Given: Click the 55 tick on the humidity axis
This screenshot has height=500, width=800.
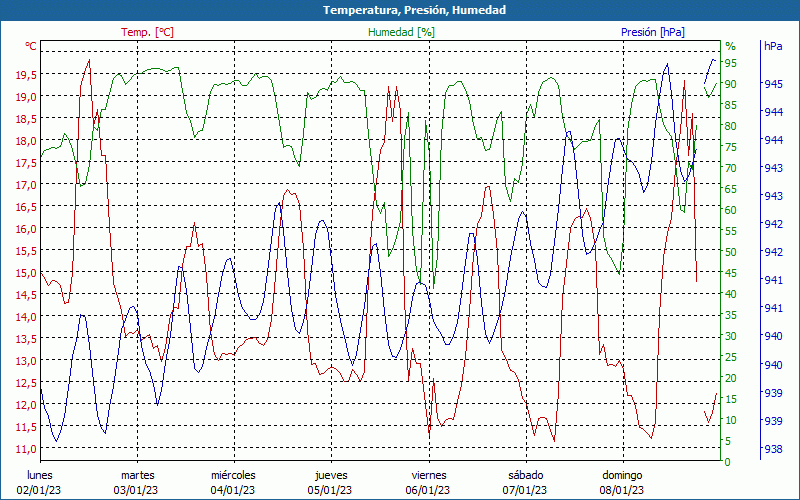Looking at the screenshot, I should tap(730, 231).
